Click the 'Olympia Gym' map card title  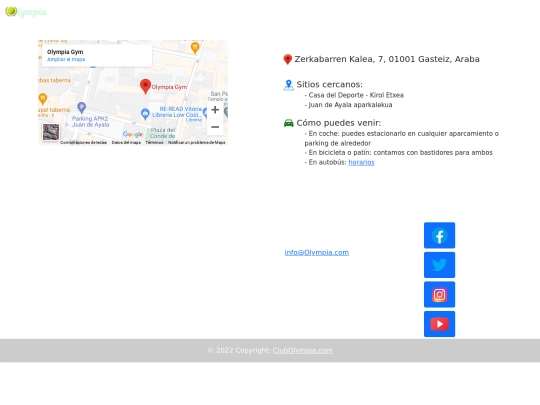pos(65,52)
